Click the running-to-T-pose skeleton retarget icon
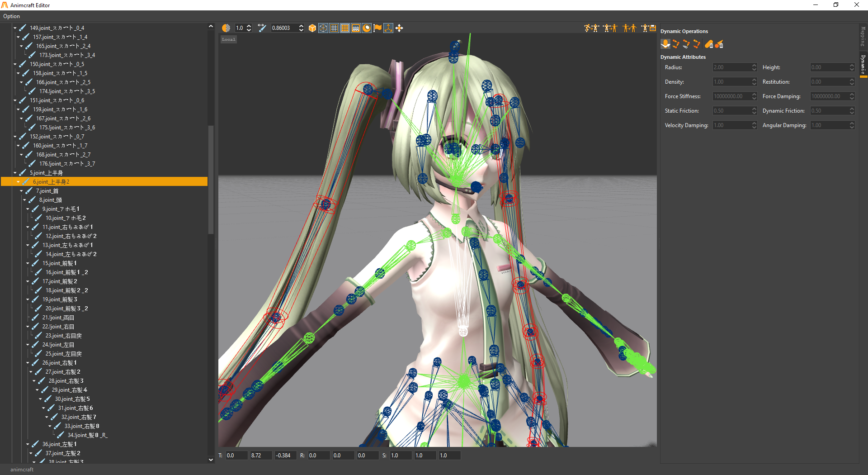868x475 pixels. [591, 28]
